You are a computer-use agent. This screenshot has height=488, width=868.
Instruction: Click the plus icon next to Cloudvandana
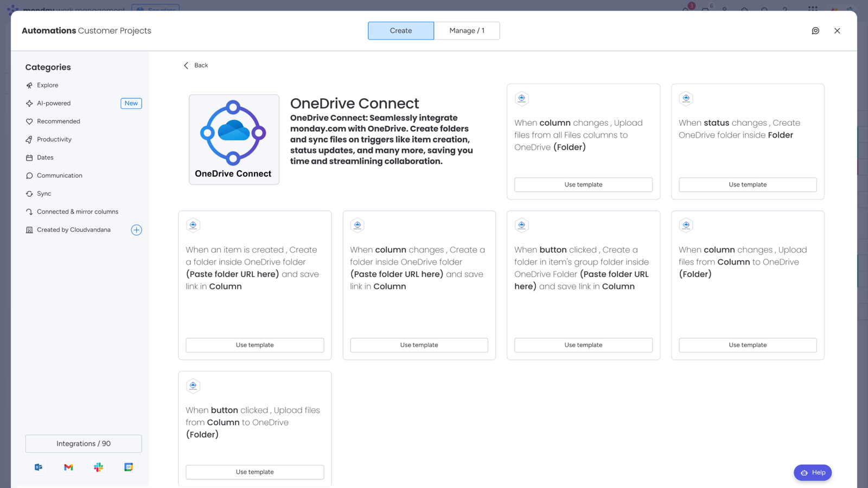(x=136, y=230)
